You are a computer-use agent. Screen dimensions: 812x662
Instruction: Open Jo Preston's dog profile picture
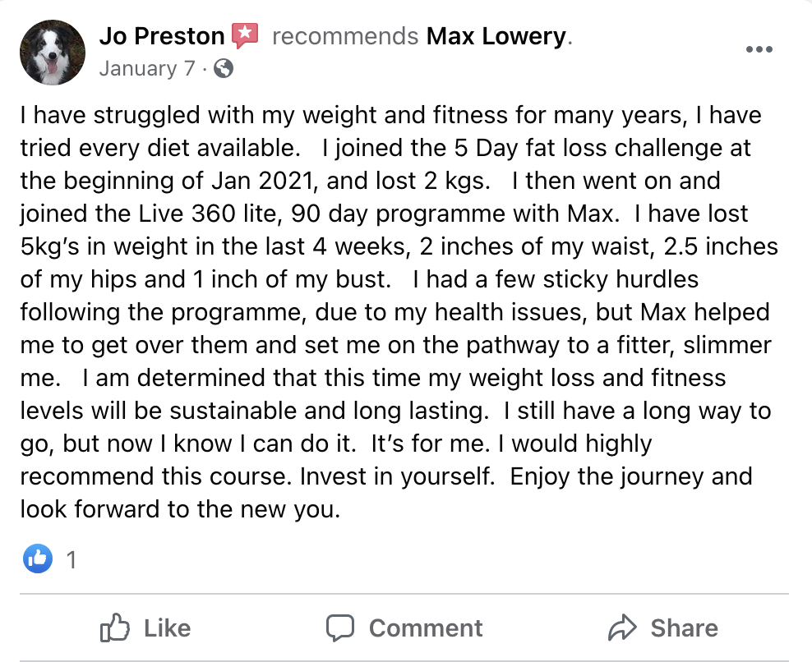(53, 53)
